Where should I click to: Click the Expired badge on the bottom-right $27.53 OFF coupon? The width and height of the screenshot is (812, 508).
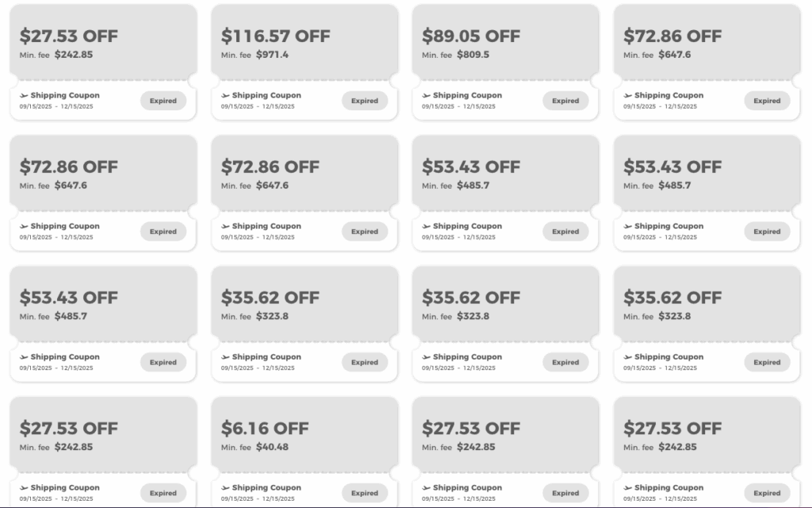tap(767, 492)
